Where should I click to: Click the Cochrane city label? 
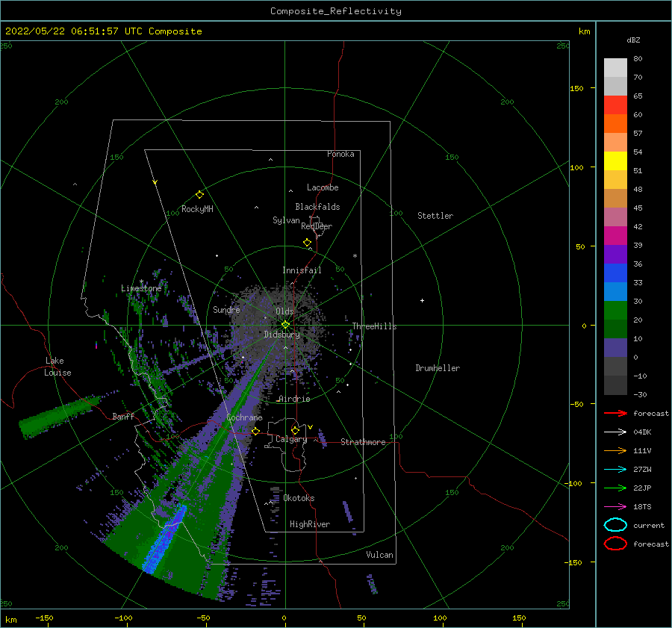(244, 417)
